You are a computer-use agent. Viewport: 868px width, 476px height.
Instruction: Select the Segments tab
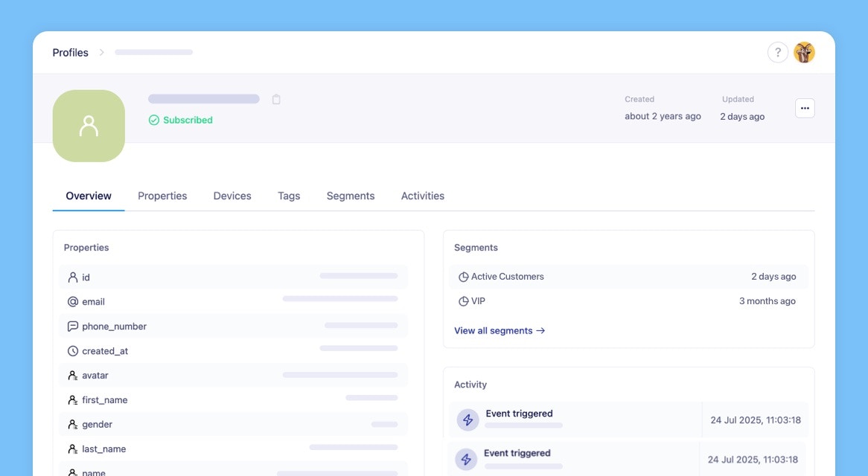tap(350, 196)
